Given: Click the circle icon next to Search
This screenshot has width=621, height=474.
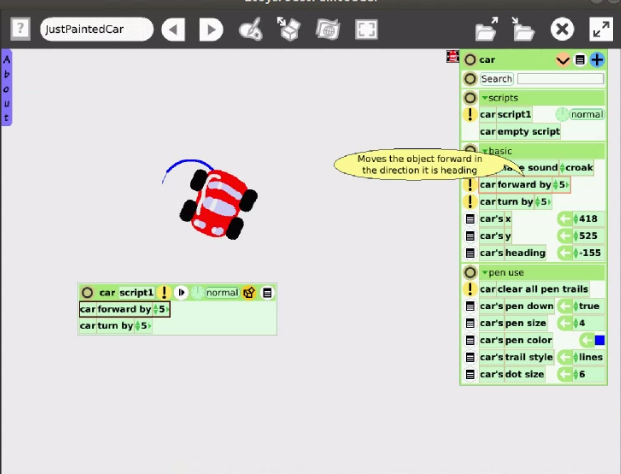Looking at the screenshot, I should 470,79.
